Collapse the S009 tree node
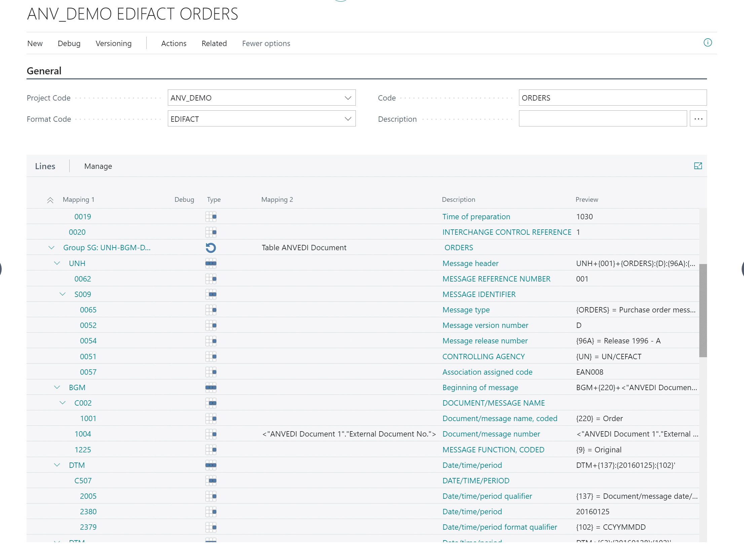Screen dimensions: 744x560 coord(63,294)
